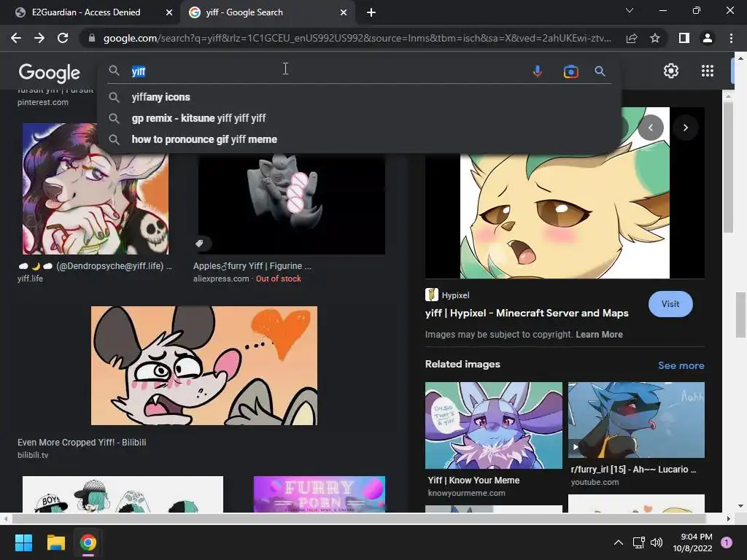
Task: Open the volume control in the system tray
Action: (x=657, y=542)
